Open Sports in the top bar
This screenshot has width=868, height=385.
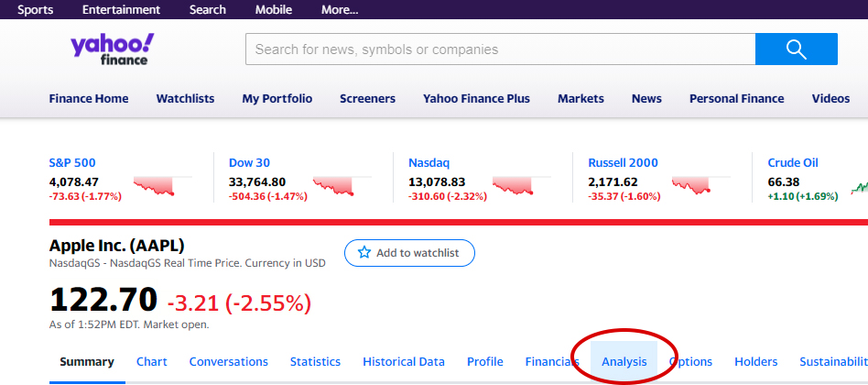[x=36, y=9]
